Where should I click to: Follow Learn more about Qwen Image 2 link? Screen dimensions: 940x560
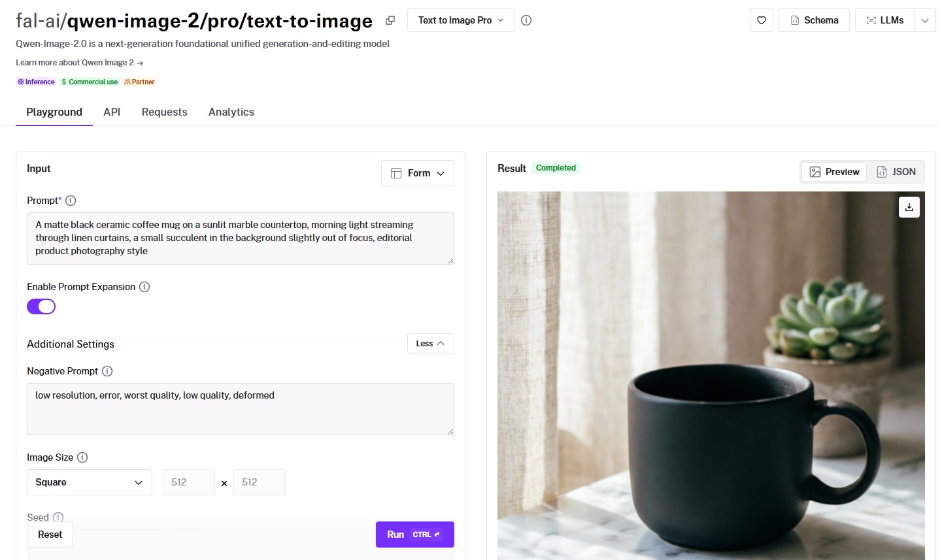click(79, 63)
